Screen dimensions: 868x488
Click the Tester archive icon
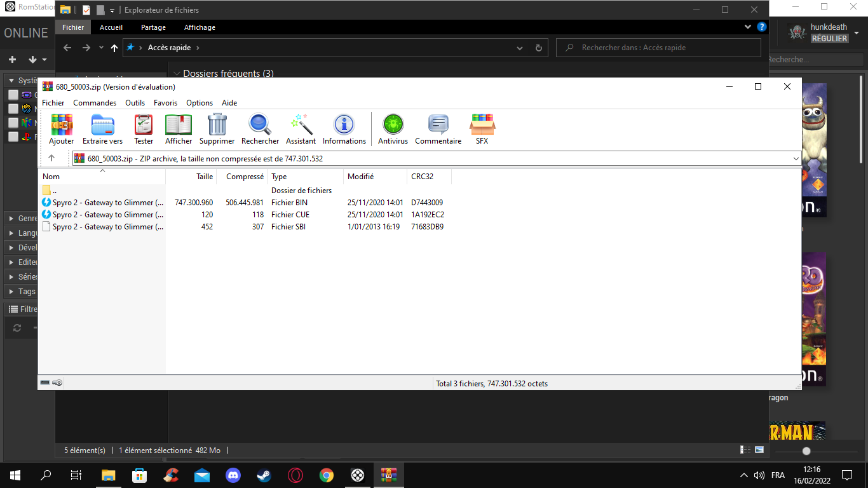(144, 129)
